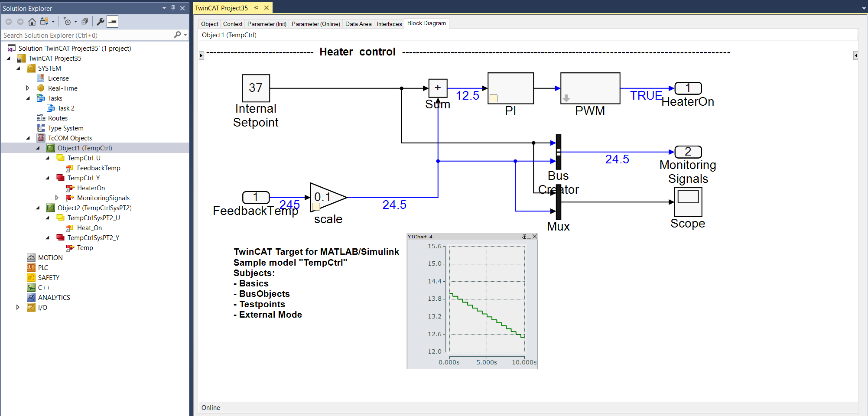Pin the YTChart 4 floating window
The width and height of the screenshot is (868, 416).
click(x=524, y=237)
